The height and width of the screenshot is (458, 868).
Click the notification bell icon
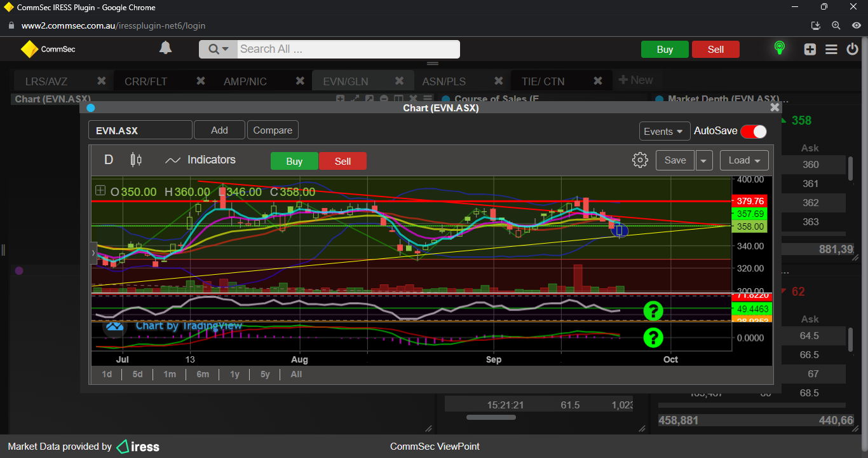(165, 48)
